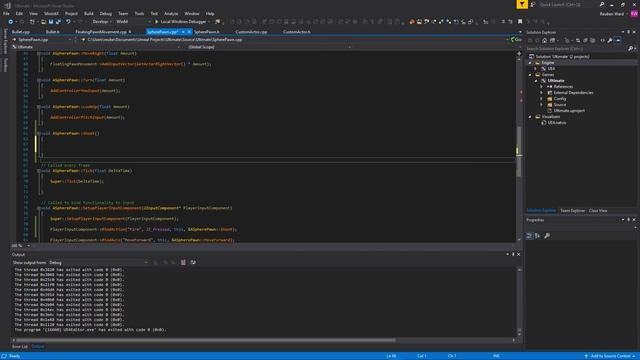Open the Build menu
Screen dimensions: 640x360
coord(89,13)
